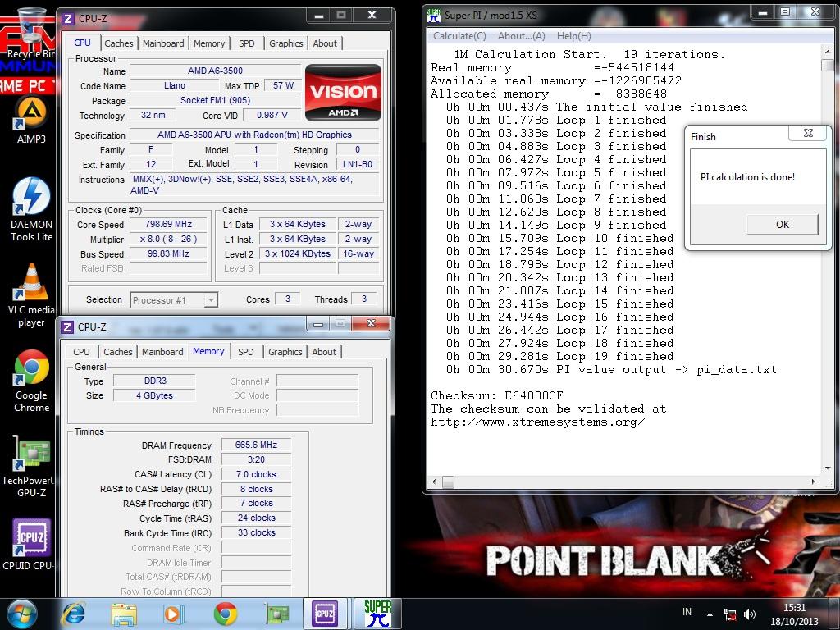Click the CAS# Latency 7.0 clocks value

pyautogui.click(x=256, y=474)
